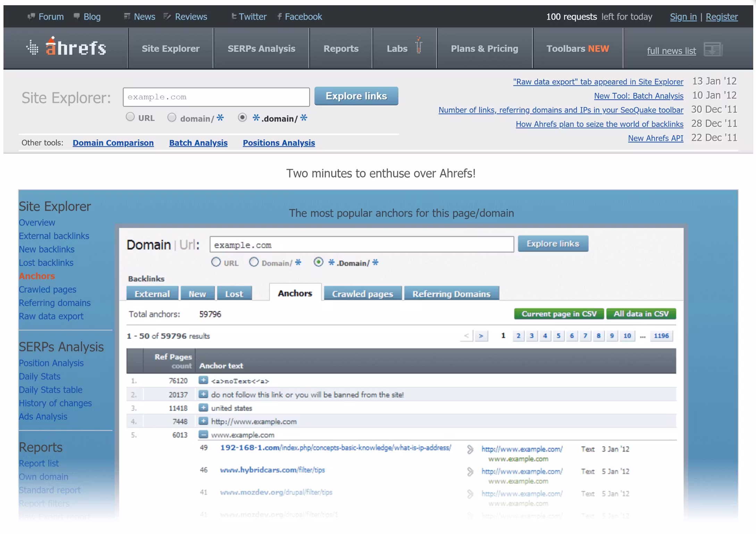Expand the 'united states' anchor entry
The height and width of the screenshot is (534, 756).
(203, 408)
